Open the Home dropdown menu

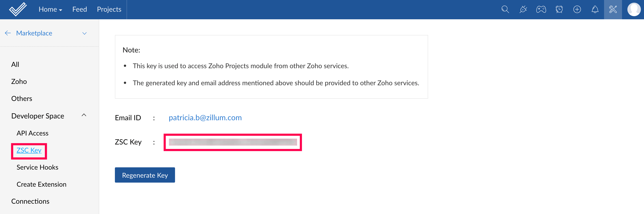click(50, 9)
